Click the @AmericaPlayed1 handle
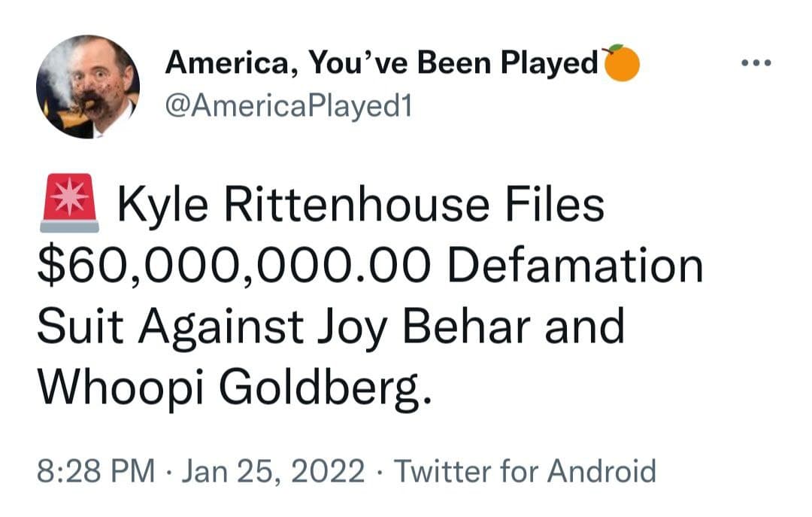Screen dimensions: 812x517 289,107
